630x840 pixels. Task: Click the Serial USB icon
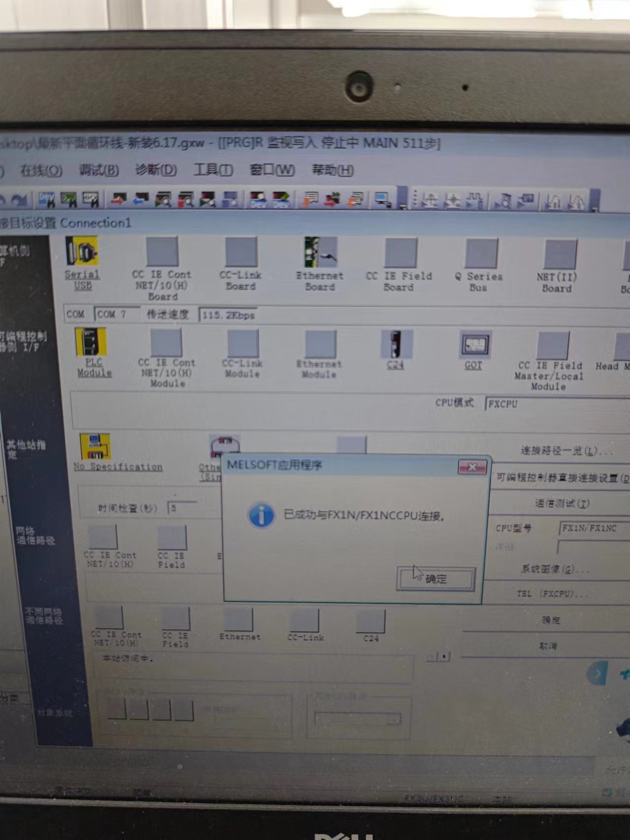(82, 252)
